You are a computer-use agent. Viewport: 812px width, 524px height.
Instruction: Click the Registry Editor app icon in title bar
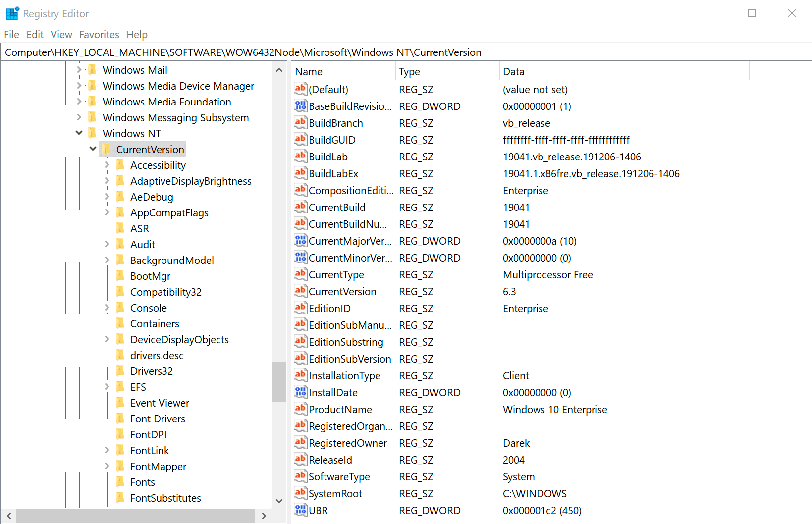click(12, 13)
